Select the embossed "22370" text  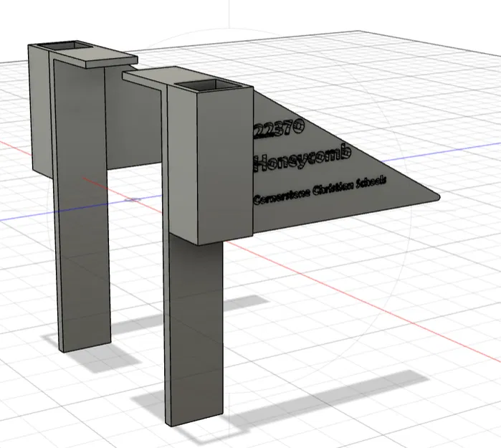pyautogui.click(x=279, y=128)
